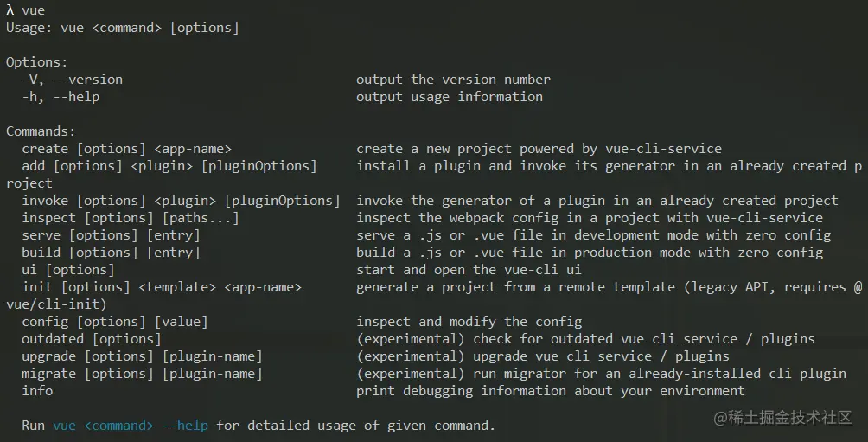The width and height of the screenshot is (868, 442).
Task: Click the "outdated" command name
Action: point(53,339)
